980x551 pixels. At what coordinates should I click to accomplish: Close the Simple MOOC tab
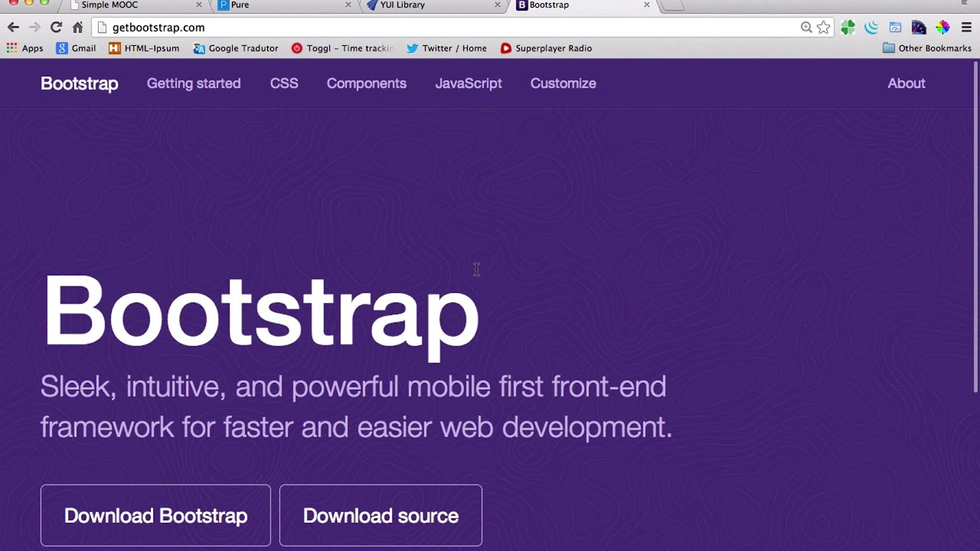click(199, 5)
